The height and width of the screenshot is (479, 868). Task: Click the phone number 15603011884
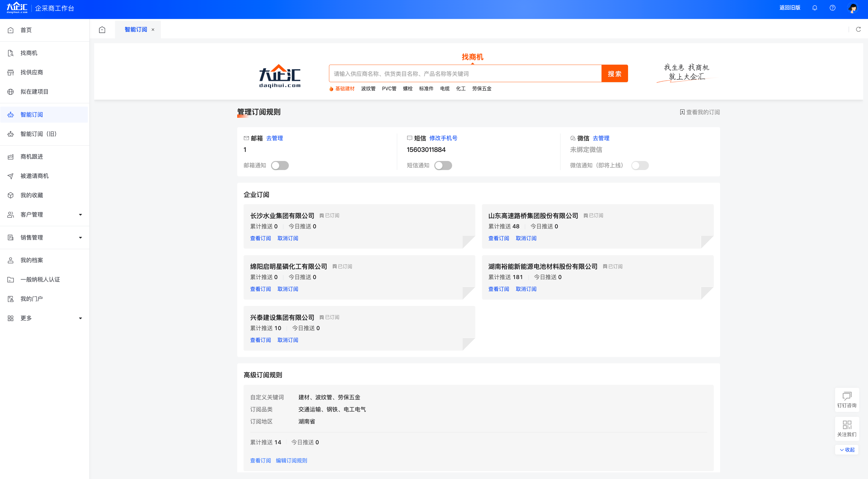pos(426,150)
